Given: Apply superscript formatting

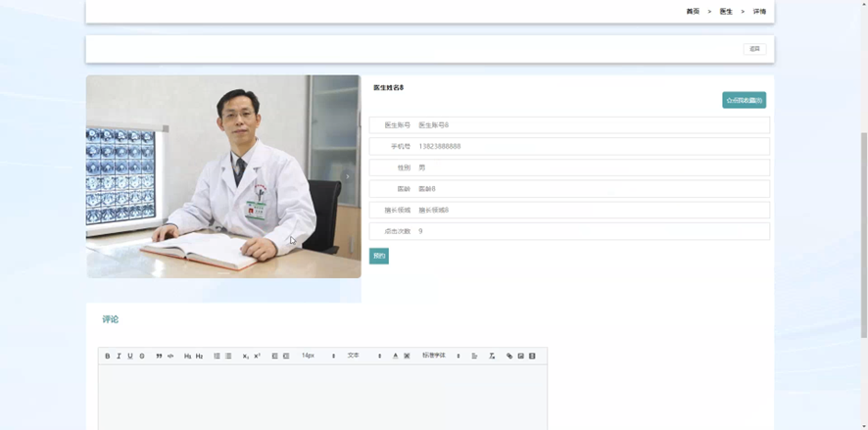Looking at the screenshot, I should click(x=257, y=356).
